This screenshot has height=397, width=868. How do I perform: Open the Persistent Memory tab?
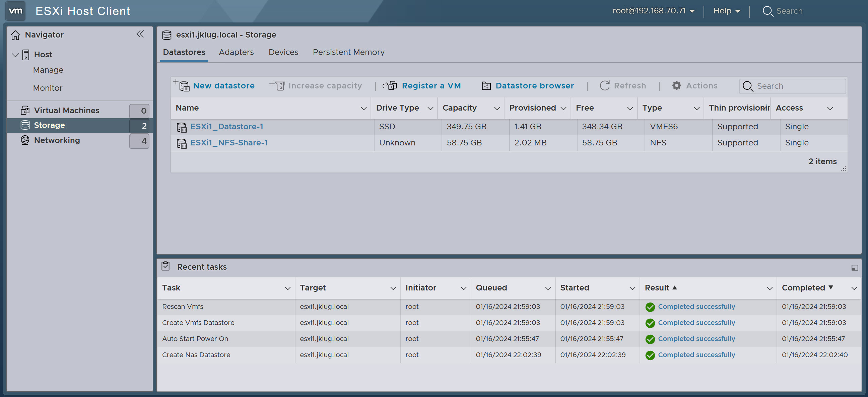click(348, 52)
